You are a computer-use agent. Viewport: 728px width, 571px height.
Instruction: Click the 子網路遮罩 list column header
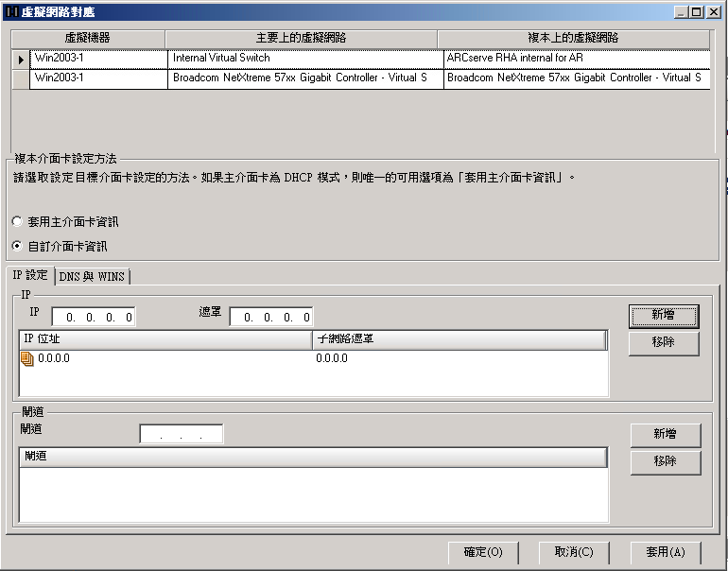tap(459, 339)
